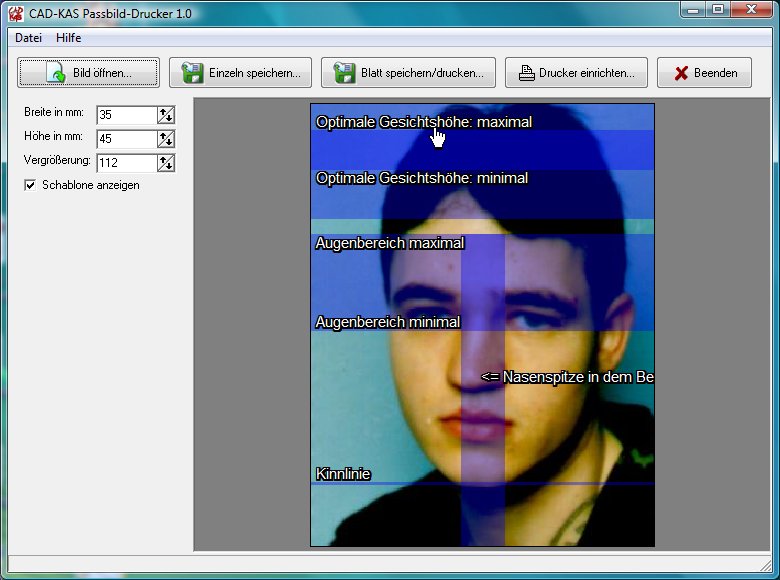
Task: Click the red X Beenden icon
Action: point(681,73)
